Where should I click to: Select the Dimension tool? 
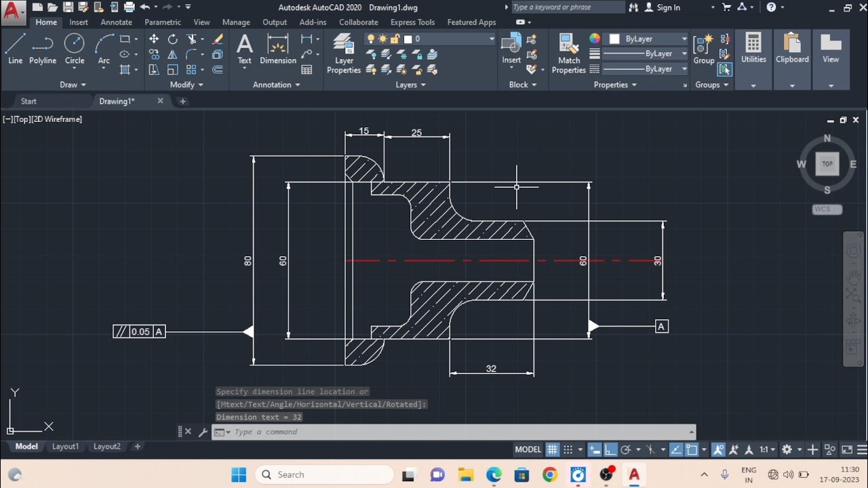pyautogui.click(x=278, y=49)
